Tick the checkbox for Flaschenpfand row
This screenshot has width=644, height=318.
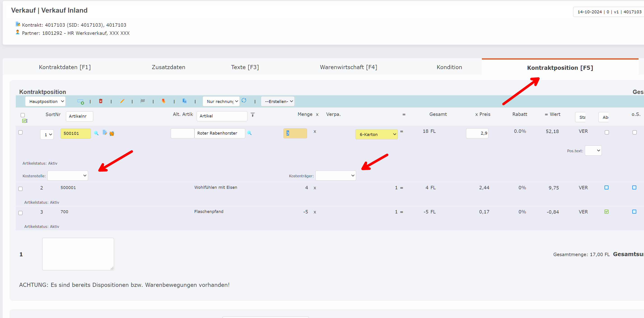point(21,213)
